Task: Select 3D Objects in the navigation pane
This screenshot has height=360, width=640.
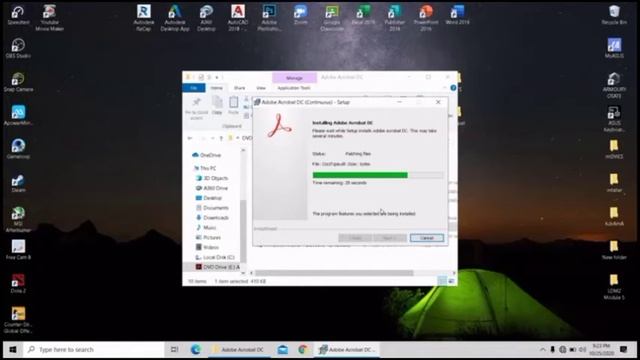Action: [212, 178]
